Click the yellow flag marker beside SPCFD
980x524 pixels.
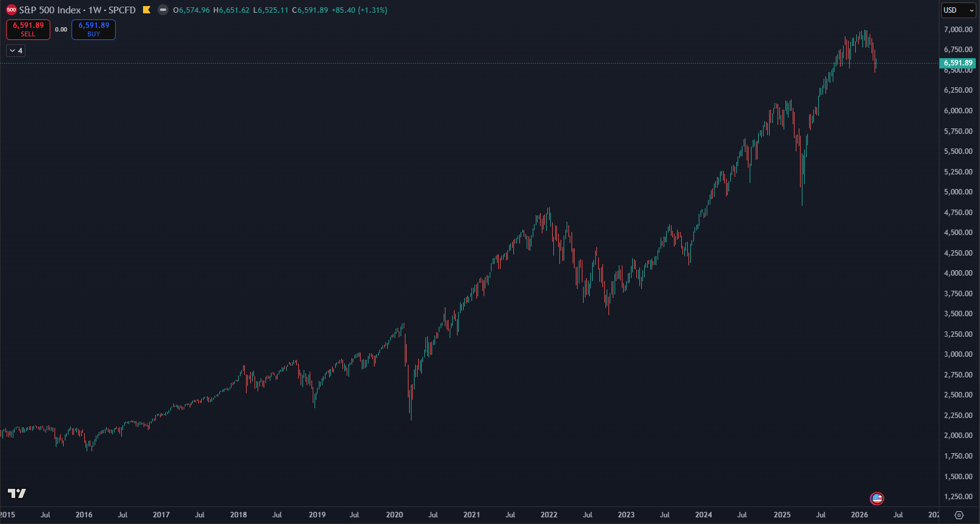coord(147,10)
